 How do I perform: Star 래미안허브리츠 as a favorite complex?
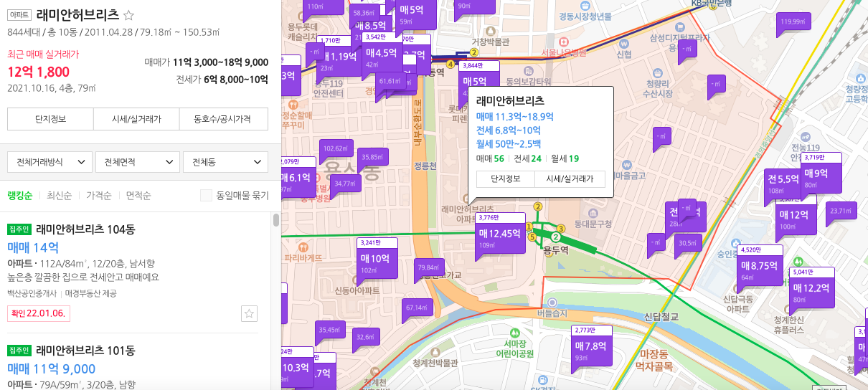(x=129, y=15)
